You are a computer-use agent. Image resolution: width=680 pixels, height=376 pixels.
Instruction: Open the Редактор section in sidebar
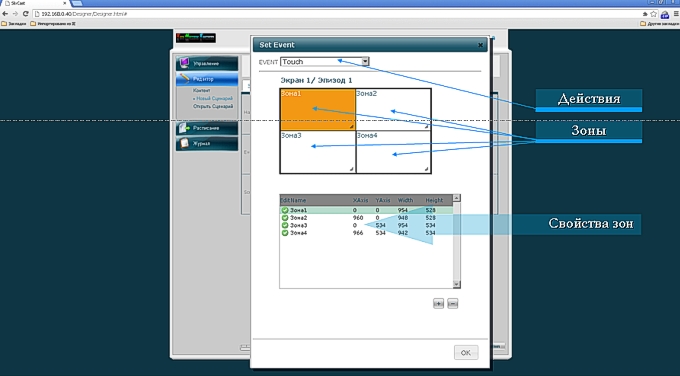(207, 79)
